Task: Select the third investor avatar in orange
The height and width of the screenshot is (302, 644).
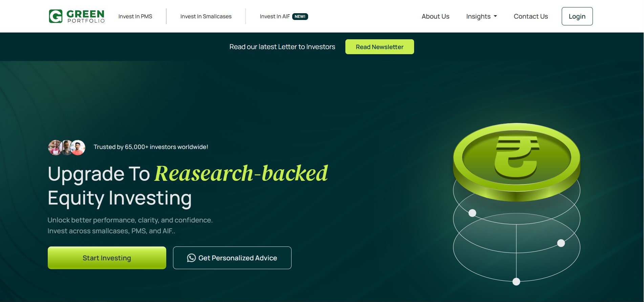Action: coord(78,147)
